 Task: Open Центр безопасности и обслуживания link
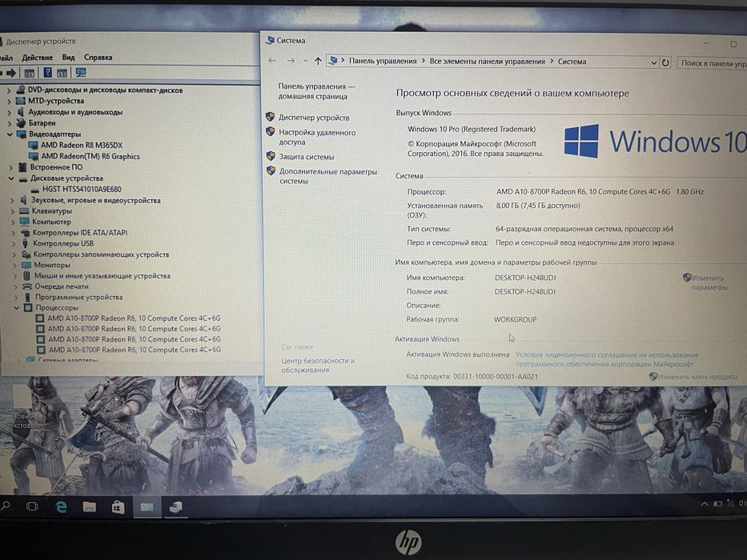point(318,366)
